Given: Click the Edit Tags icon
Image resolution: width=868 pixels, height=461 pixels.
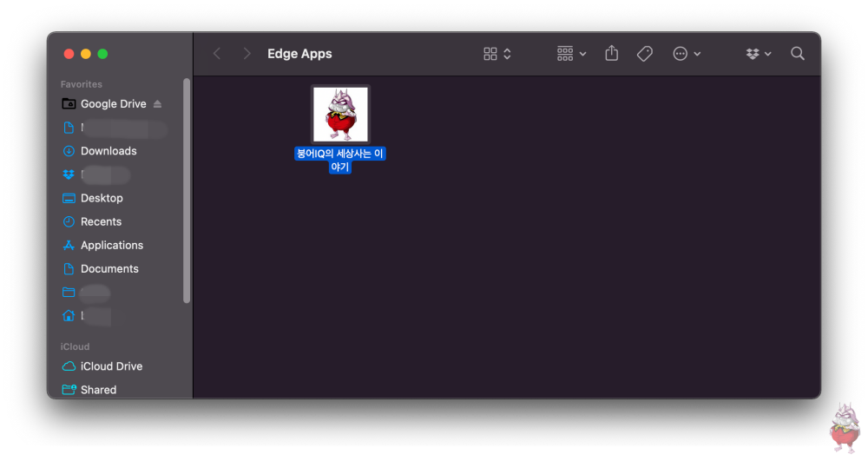Looking at the screenshot, I should [644, 54].
